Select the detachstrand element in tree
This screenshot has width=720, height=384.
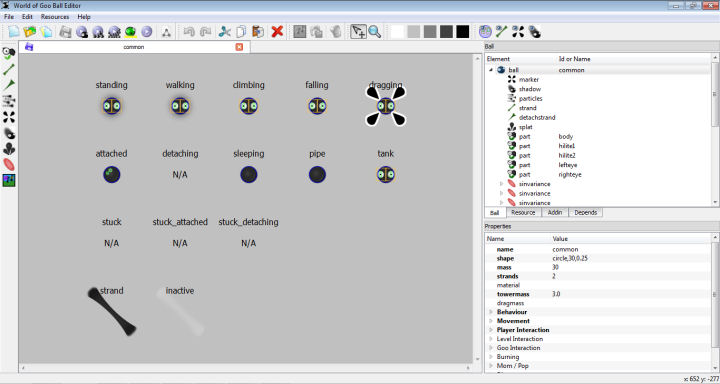(537, 118)
